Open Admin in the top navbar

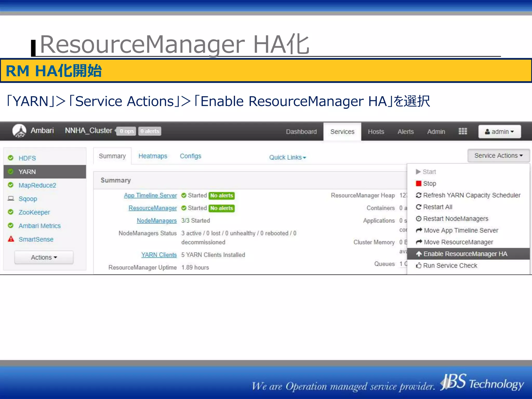[x=436, y=131]
